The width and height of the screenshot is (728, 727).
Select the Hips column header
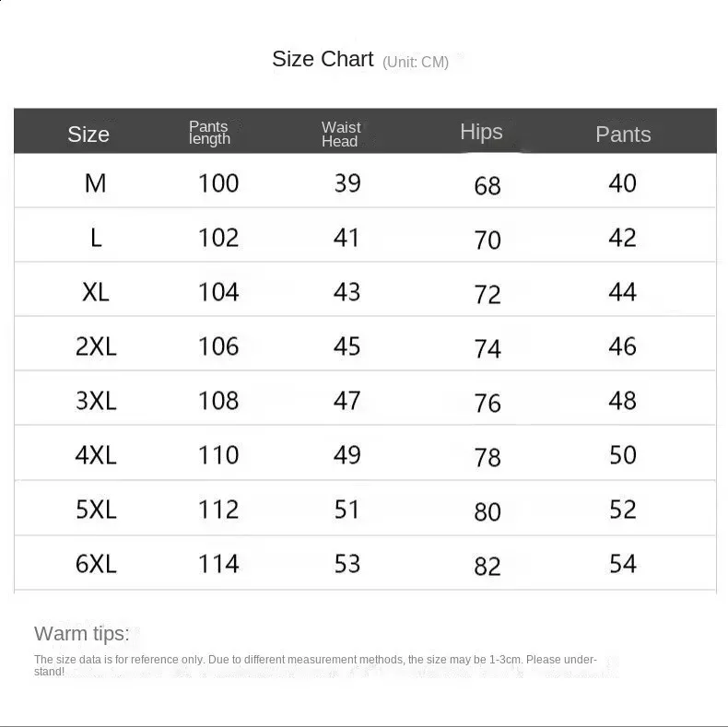coord(481,133)
